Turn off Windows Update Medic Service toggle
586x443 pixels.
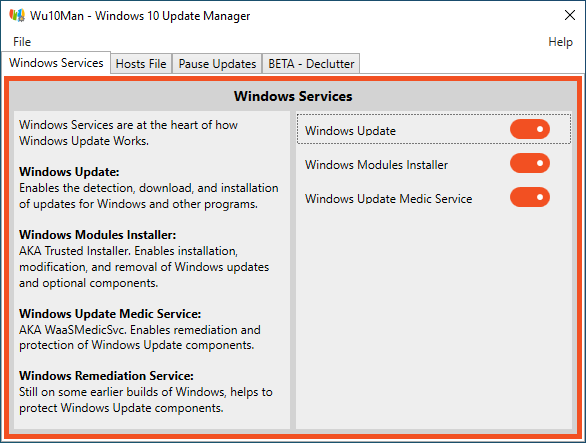click(530, 197)
